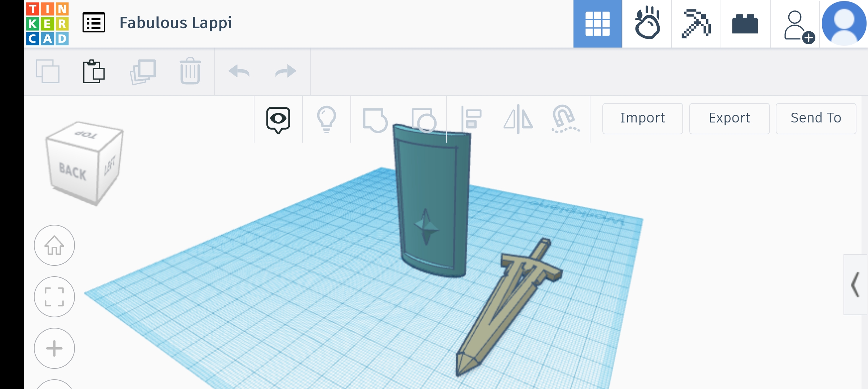Click the Send To button
Image resolution: width=868 pixels, height=389 pixels.
coord(816,119)
